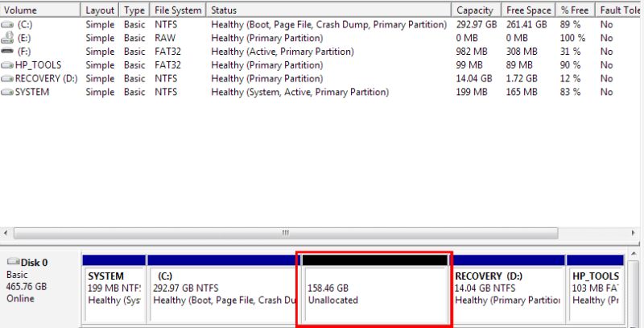Select the RECOVERY (D:) 14.04 GB partition block
Screen dimensions: 644x328
point(509,289)
